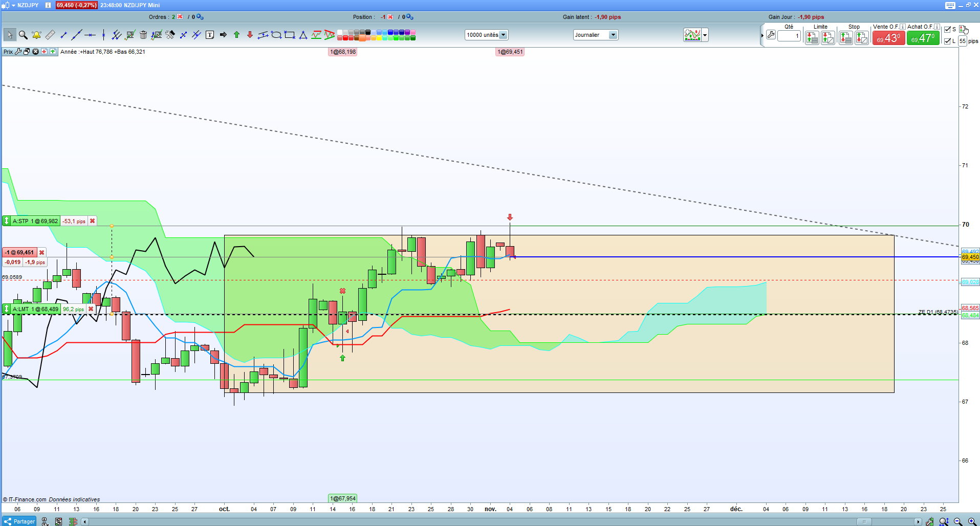Expand the add-indicator button dropdown arrow
Image resolution: width=980 pixels, height=526 pixels.
[x=705, y=35]
